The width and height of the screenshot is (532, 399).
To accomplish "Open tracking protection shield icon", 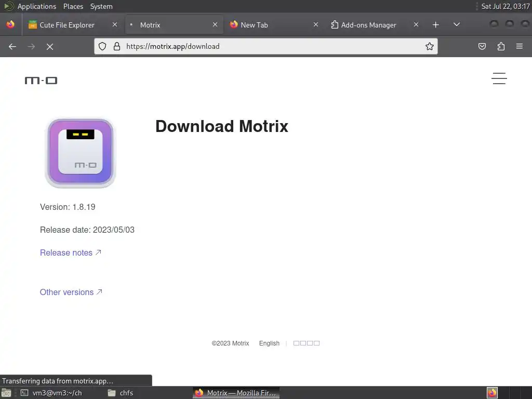I will coord(102,46).
